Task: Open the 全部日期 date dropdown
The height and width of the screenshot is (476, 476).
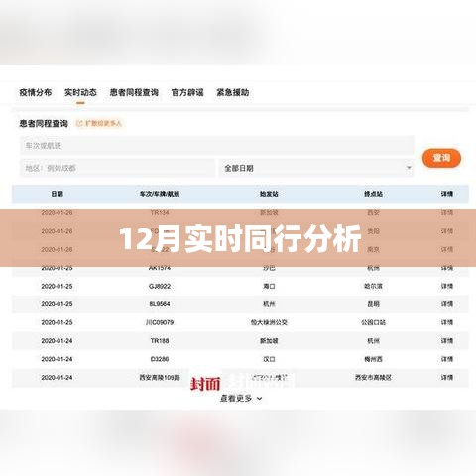Action: click(316, 168)
